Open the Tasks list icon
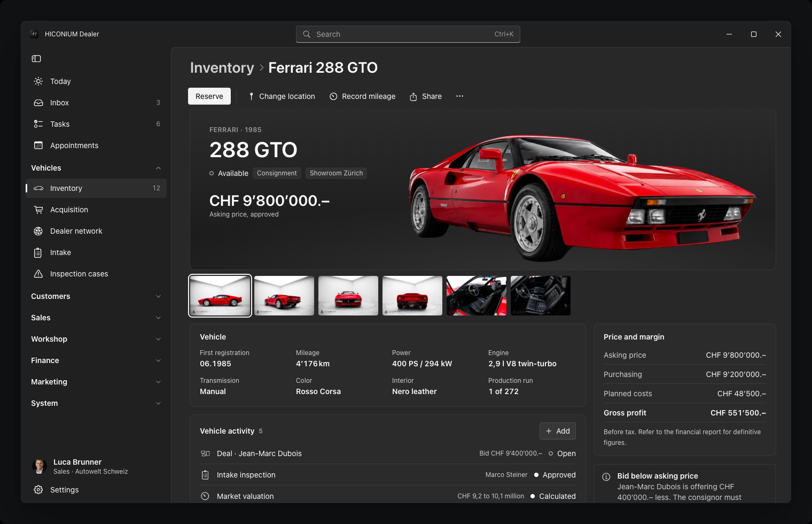The width and height of the screenshot is (812, 524). [38, 124]
